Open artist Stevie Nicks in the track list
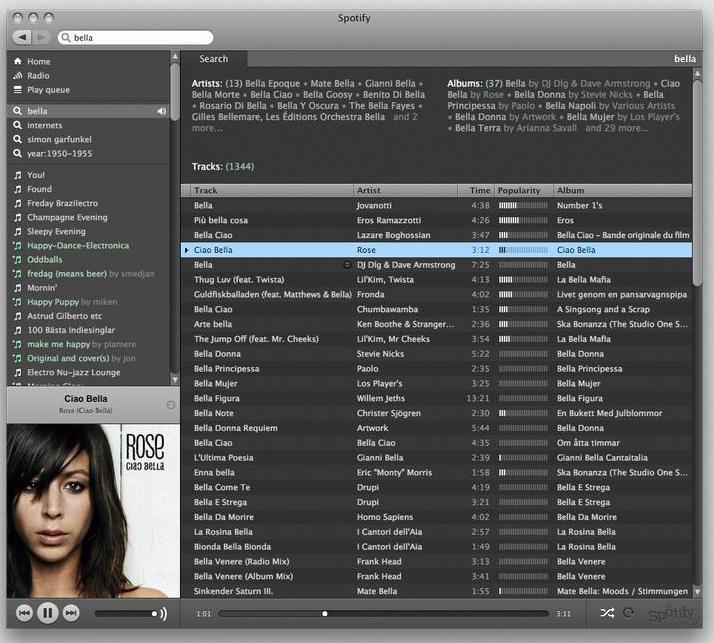This screenshot has width=714, height=643. pyautogui.click(x=380, y=354)
